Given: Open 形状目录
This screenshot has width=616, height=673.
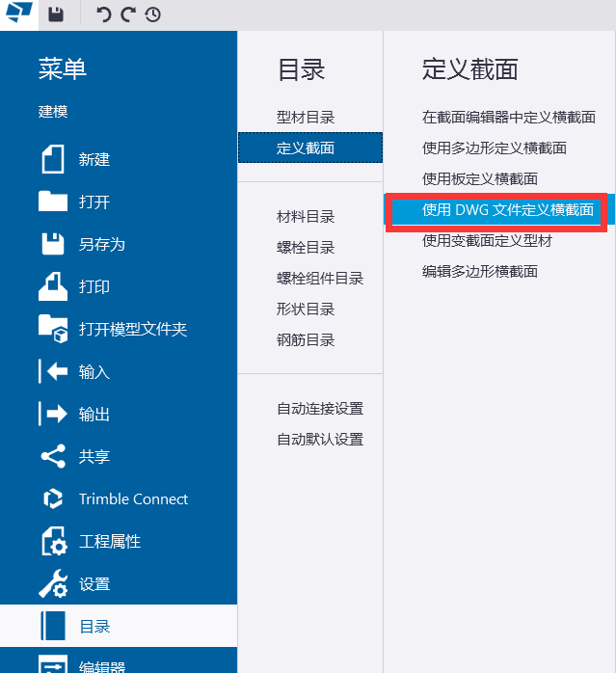Looking at the screenshot, I should (306, 310).
